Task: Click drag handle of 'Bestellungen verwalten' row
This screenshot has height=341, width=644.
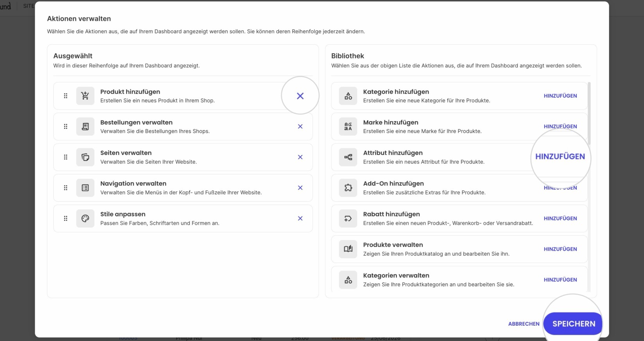Action: coord(66,126)
